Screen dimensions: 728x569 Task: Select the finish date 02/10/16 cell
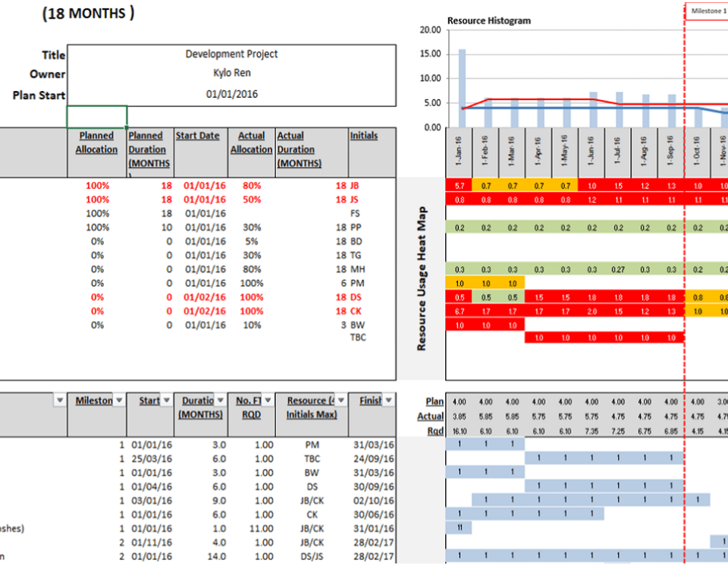(373, 501)
